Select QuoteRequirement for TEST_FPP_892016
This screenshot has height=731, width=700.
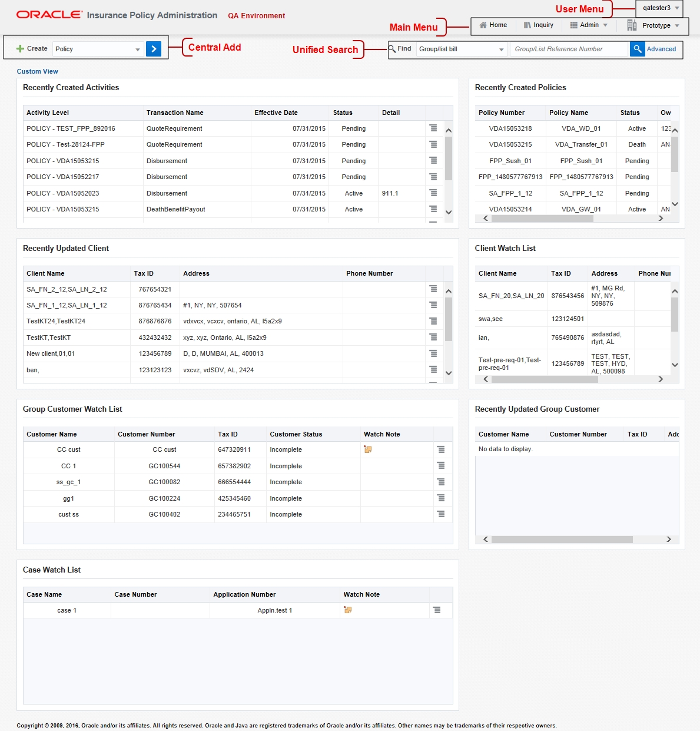coord(174,128)
